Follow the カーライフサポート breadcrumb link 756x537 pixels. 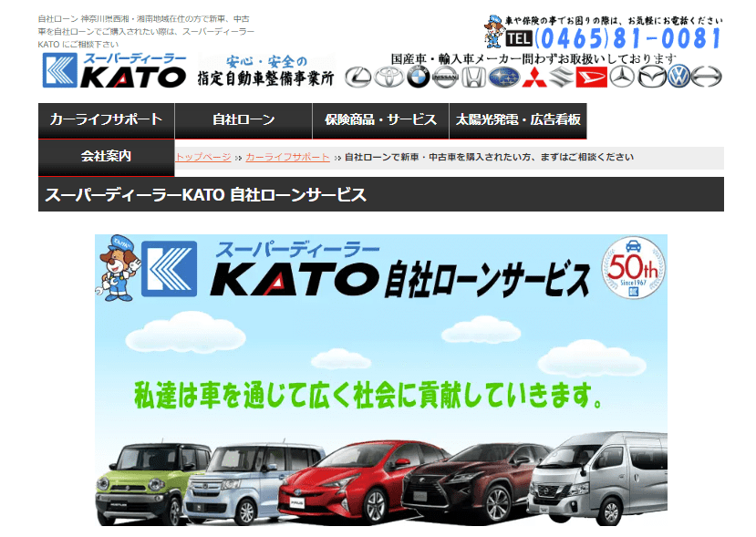tap(288, 157)
